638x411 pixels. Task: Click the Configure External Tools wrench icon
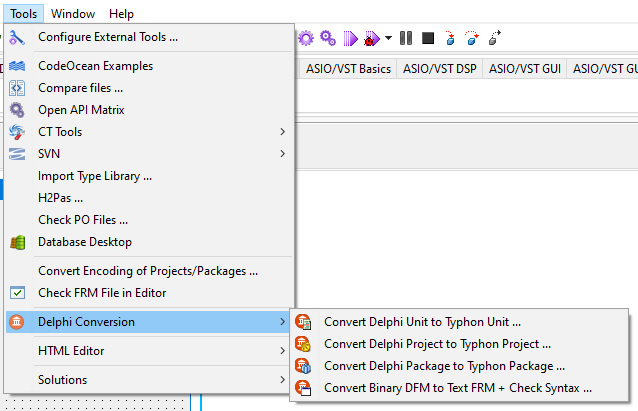coord(17,37)
